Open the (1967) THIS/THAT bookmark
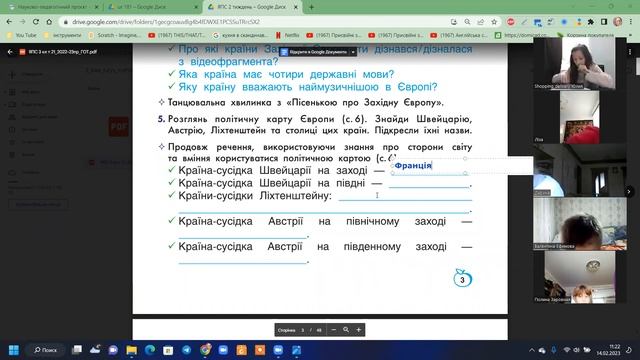The width and height of the screenshot is (640, 360). (177, 35)
